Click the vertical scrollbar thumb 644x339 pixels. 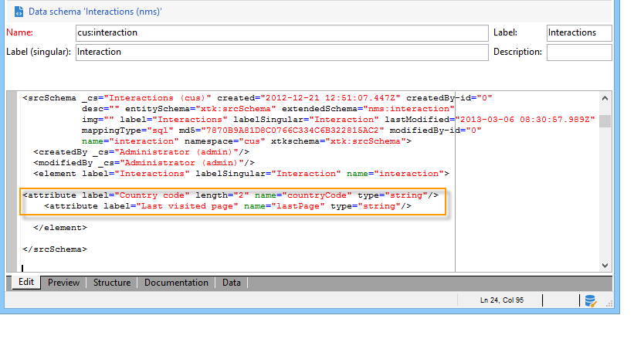(605, 121)
